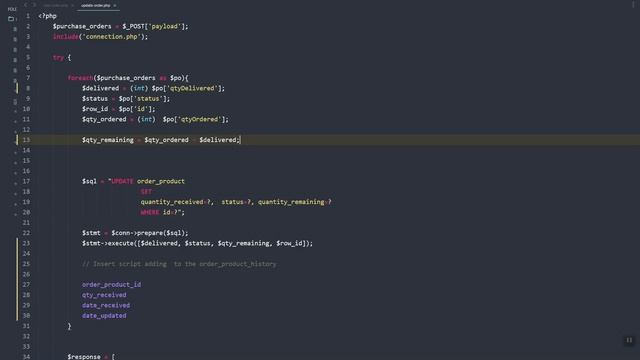Image resolution: width=640 pixels, height=360 pixels.
Task: Click the pause icon in the bottom-right corner
Action: [629, 340]
